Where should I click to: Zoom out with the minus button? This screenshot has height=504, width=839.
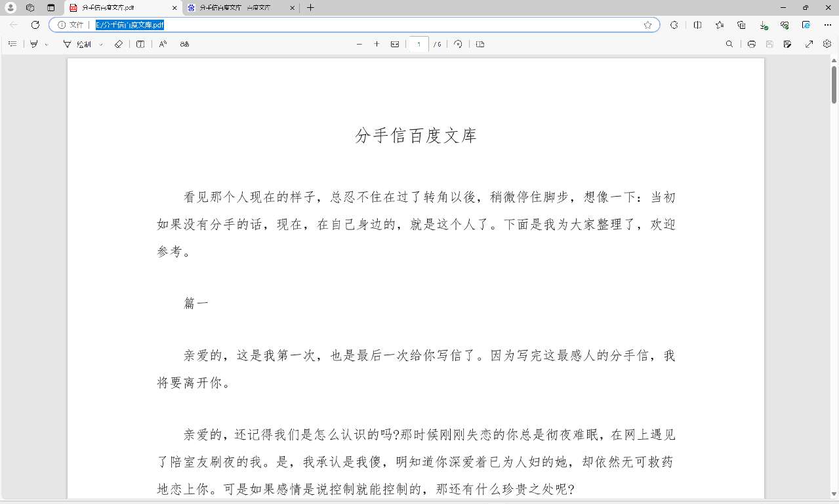[359, 44]
